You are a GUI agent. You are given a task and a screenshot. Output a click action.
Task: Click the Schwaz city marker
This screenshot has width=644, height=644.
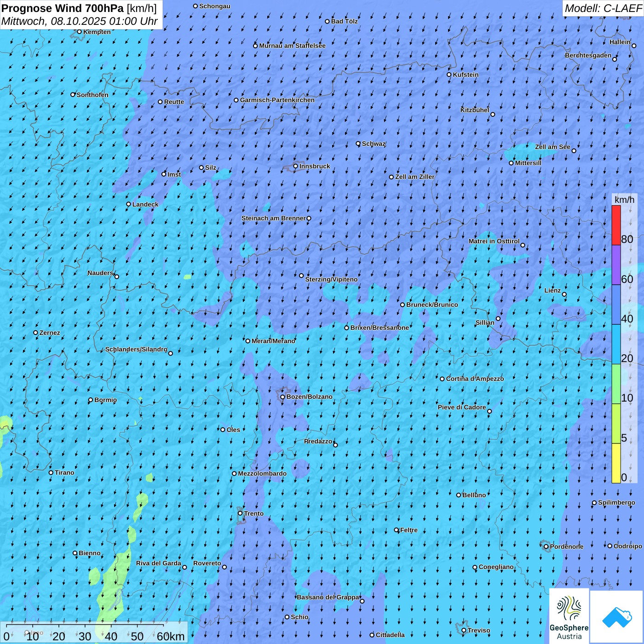(358, 144)
